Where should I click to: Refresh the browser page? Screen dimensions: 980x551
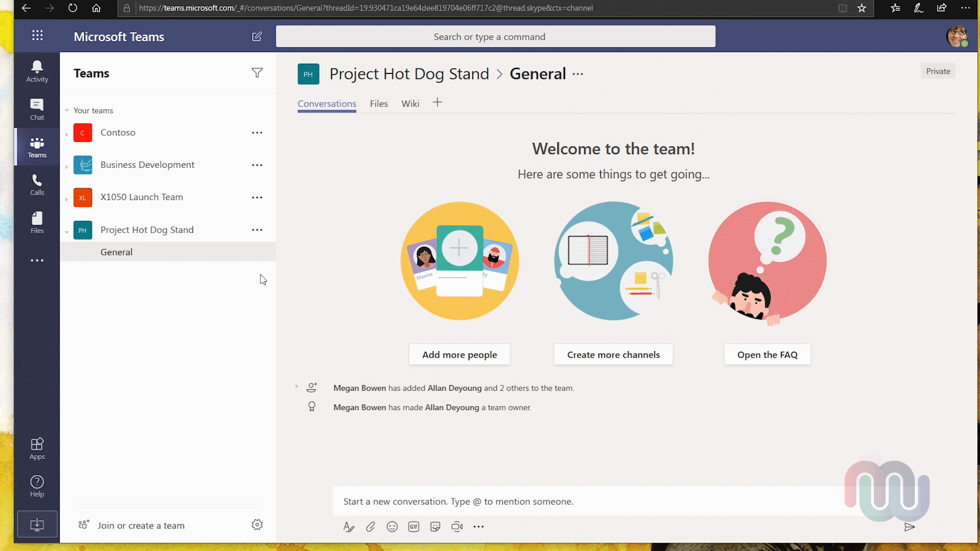[72, 8]
